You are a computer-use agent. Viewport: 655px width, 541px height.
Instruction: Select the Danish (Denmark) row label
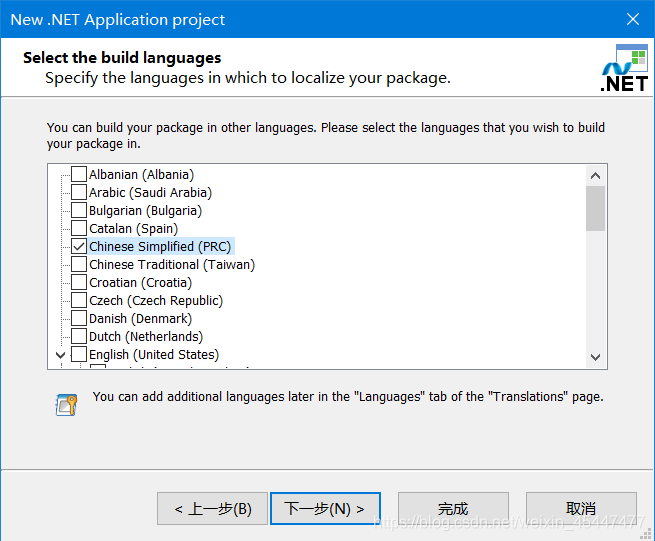point(140,318)
